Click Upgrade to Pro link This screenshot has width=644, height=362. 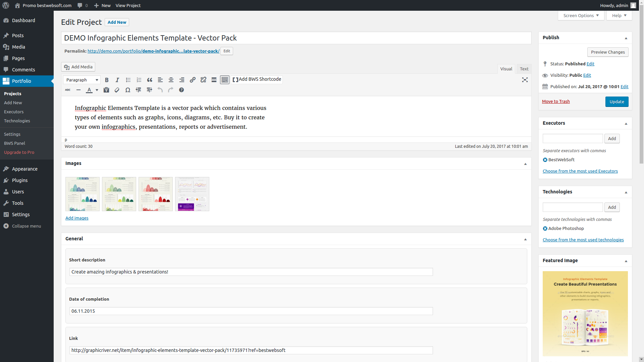coord(19,152)
